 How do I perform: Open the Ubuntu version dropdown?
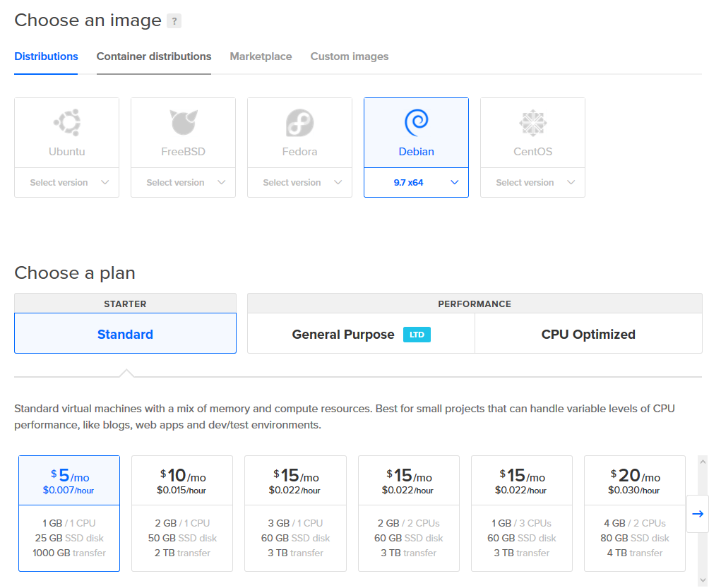coord(67,183)
